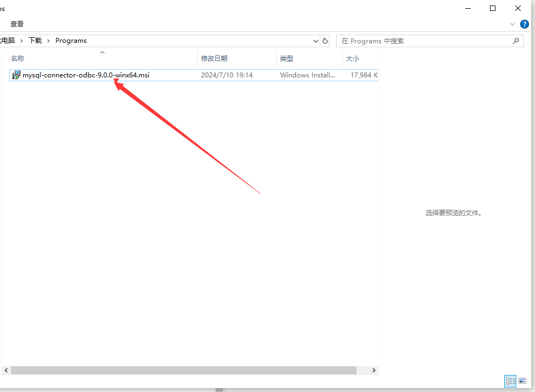This screenshot has height=392, width=535.
Task: Go to the 下载 folder in breadcrumb
Action: (x=35, y=41)
